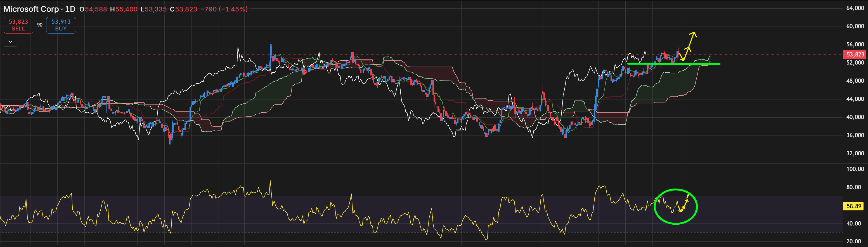Click the blue BUY 53,913 button

61,25
